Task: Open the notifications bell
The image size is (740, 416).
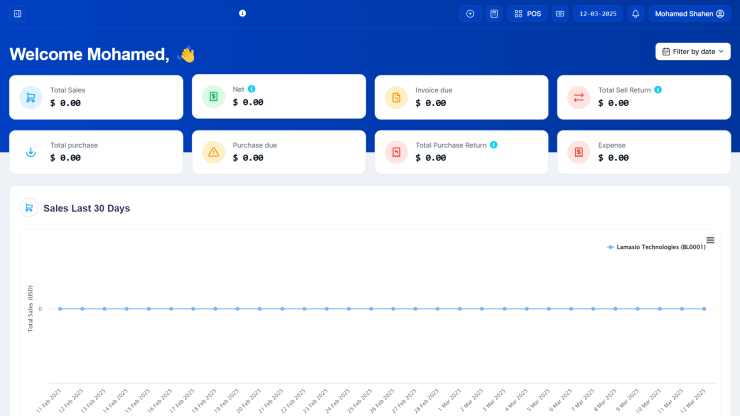Action: (x=636, y=14)
